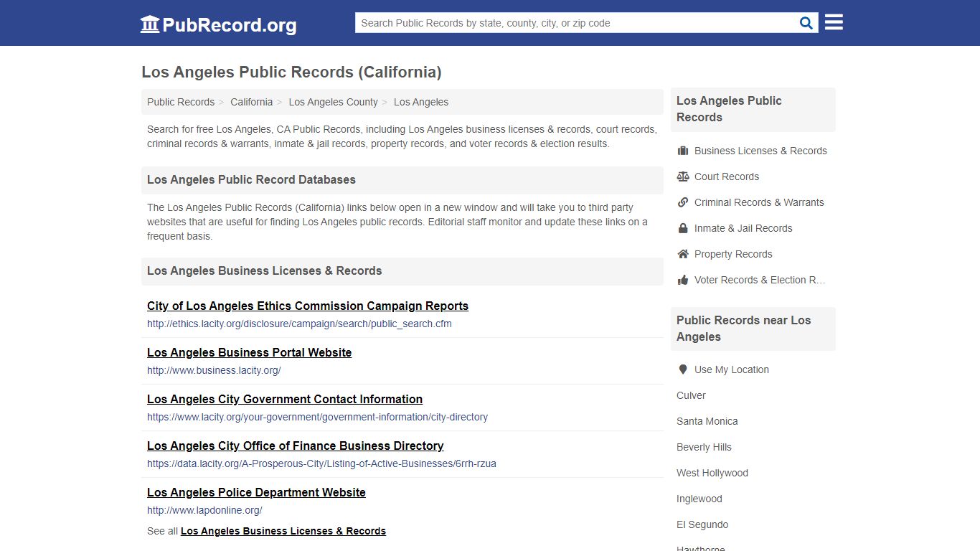Open City Government Contact Information link
The height and width of the screenshot is (551, 980).
pos(285,399)
